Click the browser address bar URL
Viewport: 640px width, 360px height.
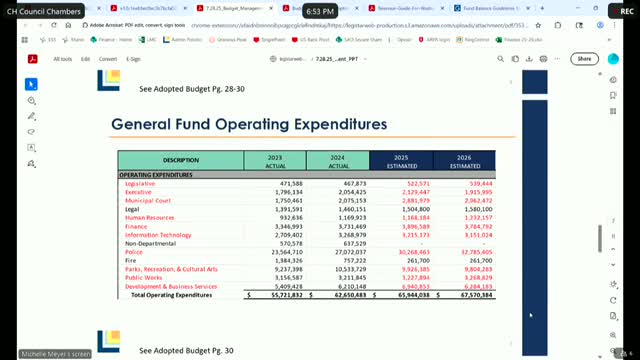359,25
